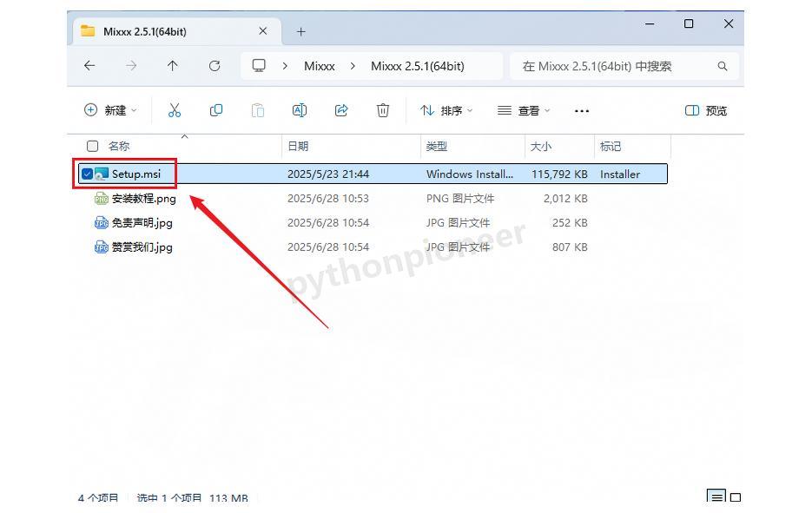812x513 pixels.
Task: Click the 安装教程.png file icon
Action: [102, 198]
